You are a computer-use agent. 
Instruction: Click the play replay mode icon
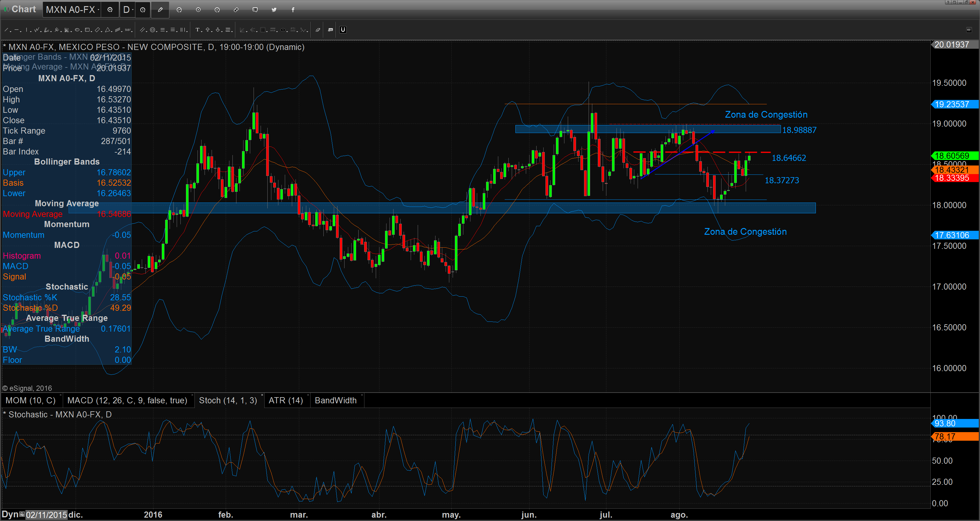tap(198, 10)
